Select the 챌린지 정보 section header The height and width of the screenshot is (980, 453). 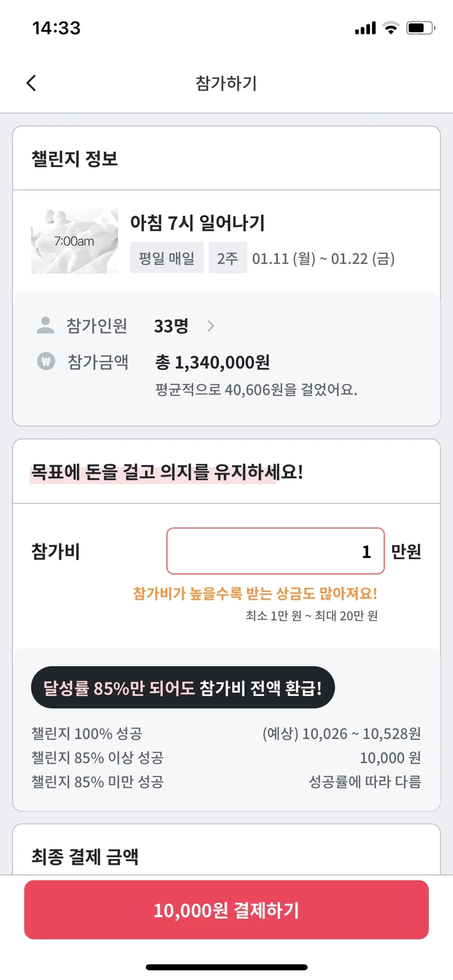pyautogui.click(x=75, y=158)
